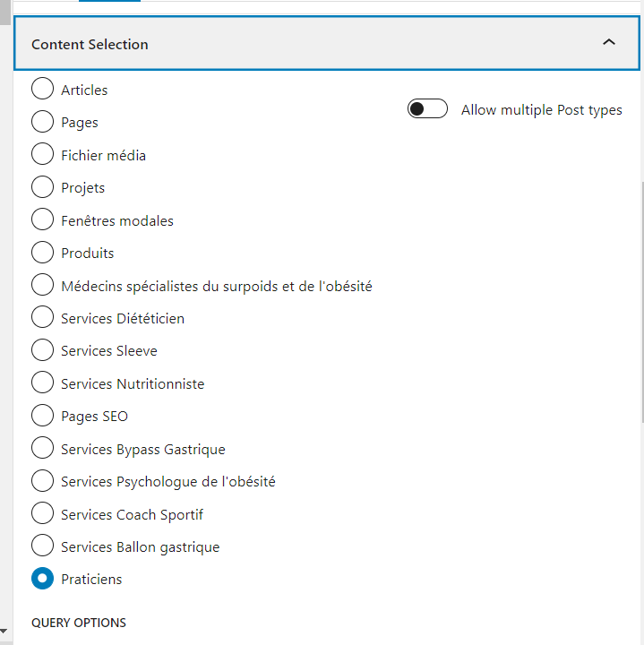Viewport: 644px width, 645px height.
Task: Select the Articles radio button
Action: pos(42,90)
